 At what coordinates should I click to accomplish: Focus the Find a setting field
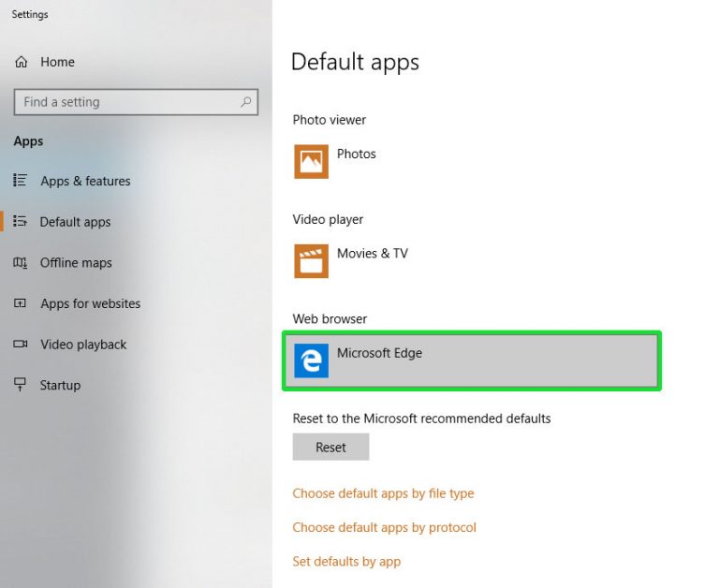click(x=136, y=102)
